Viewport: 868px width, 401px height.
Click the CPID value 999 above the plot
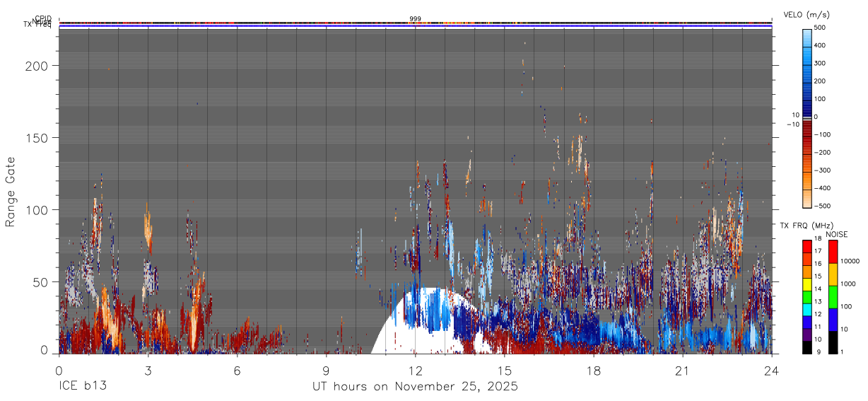pyautogui.click(x=415, y=19)
